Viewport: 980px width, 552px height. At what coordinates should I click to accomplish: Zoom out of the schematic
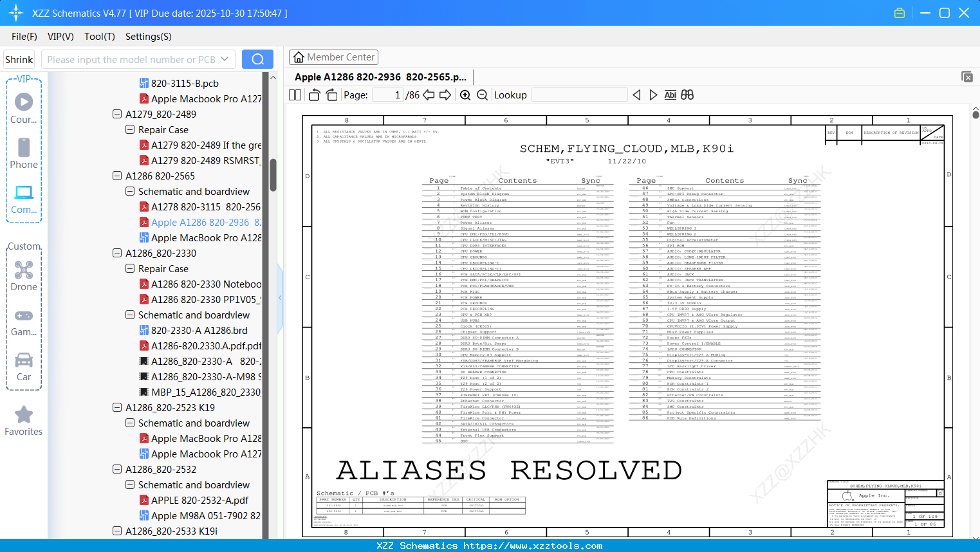click(x=482, y=95)
